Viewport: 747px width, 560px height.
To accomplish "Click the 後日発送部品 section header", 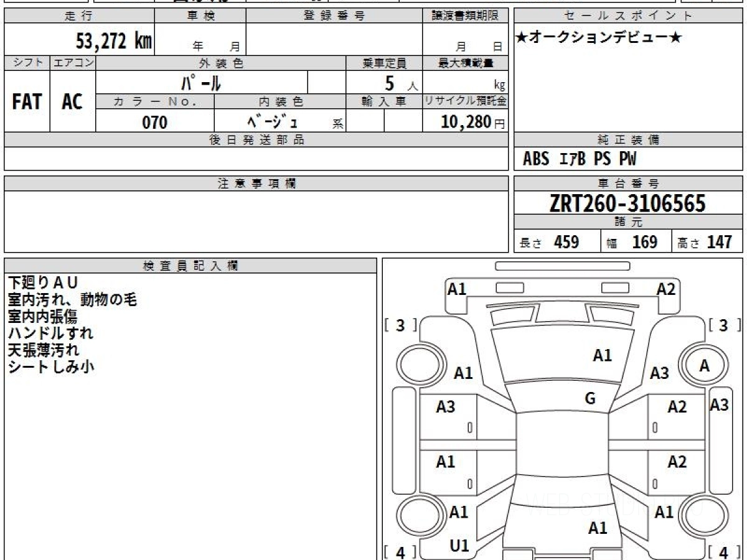I will tap(256, 140).
